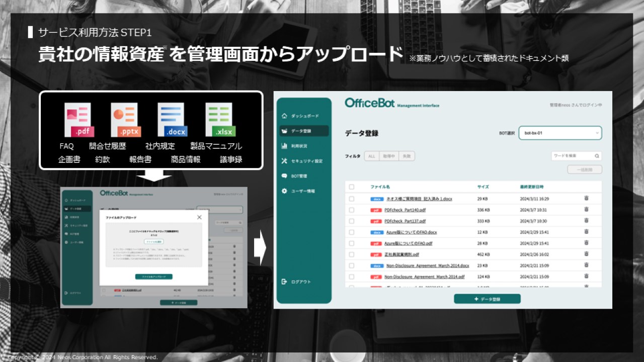Click the 2024/2/26 16:02 date cell
This screenshot has height=362, width=644.
tap(534, 254)
